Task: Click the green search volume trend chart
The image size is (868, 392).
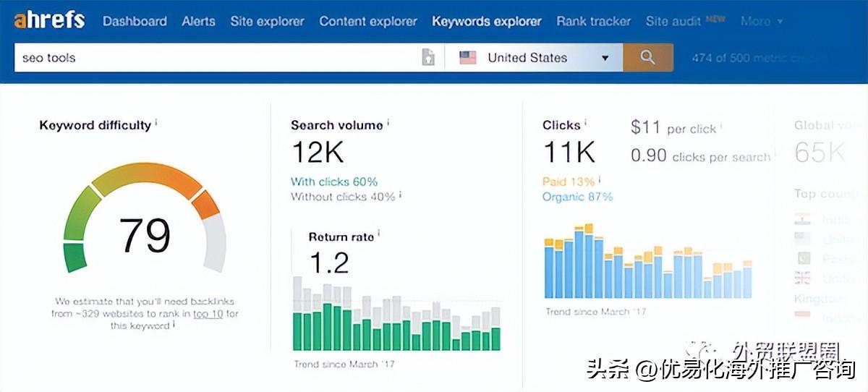Action: tap(396, 315)
